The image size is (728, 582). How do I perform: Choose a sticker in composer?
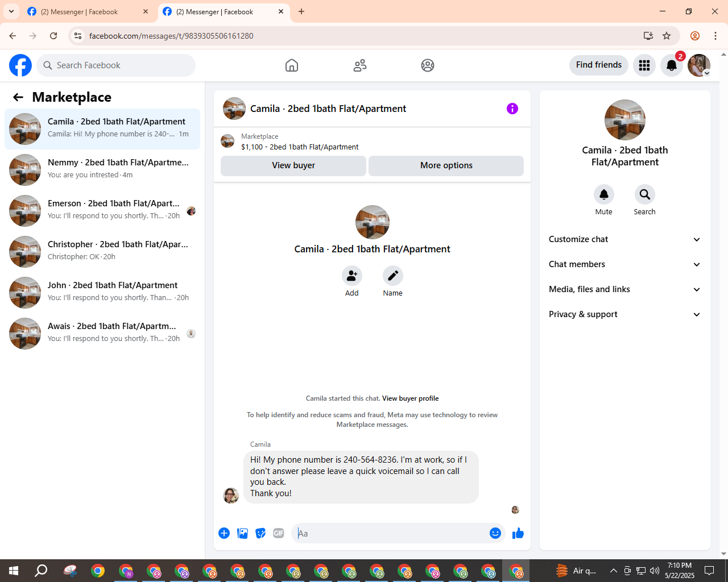260,533
